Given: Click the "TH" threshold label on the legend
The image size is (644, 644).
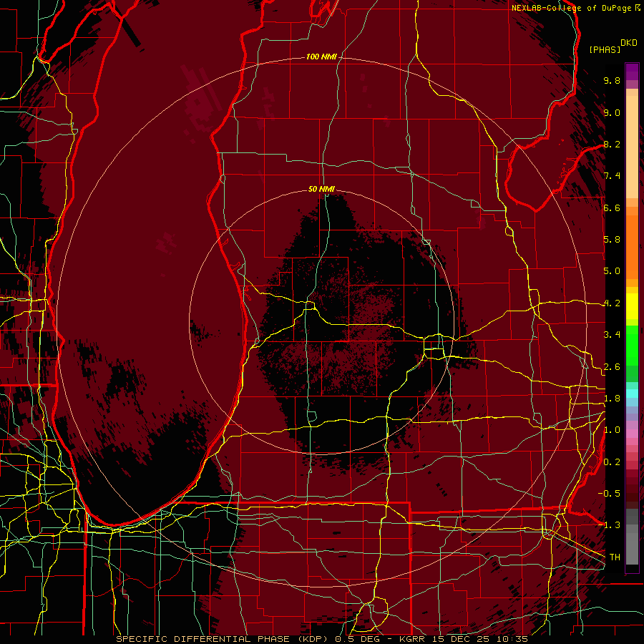Looking at the screenshot, I should point(615,557).
